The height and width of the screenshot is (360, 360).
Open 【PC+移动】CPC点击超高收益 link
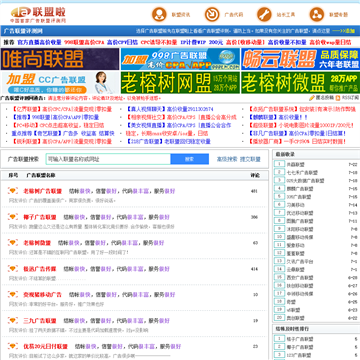[x=58, y=125]
